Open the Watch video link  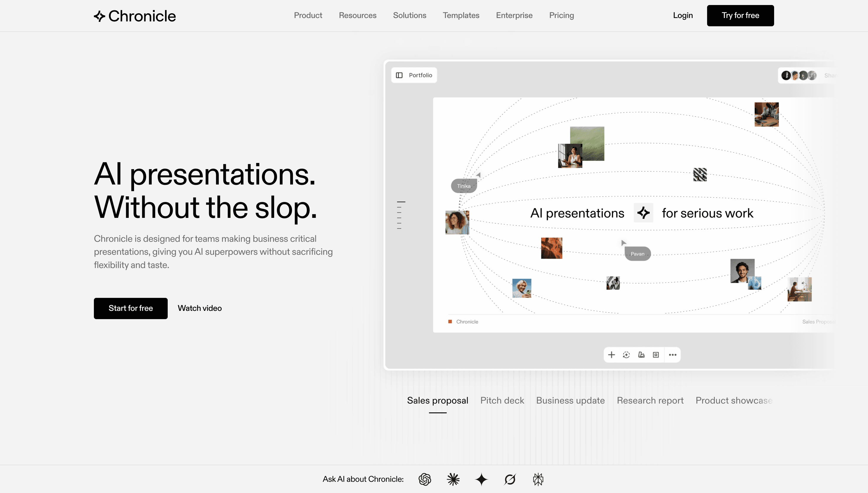click(x=199, y=308)
